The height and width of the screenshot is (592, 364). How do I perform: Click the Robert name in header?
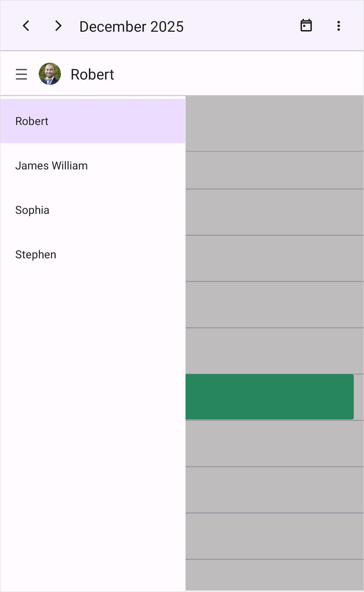click(92, 75)
